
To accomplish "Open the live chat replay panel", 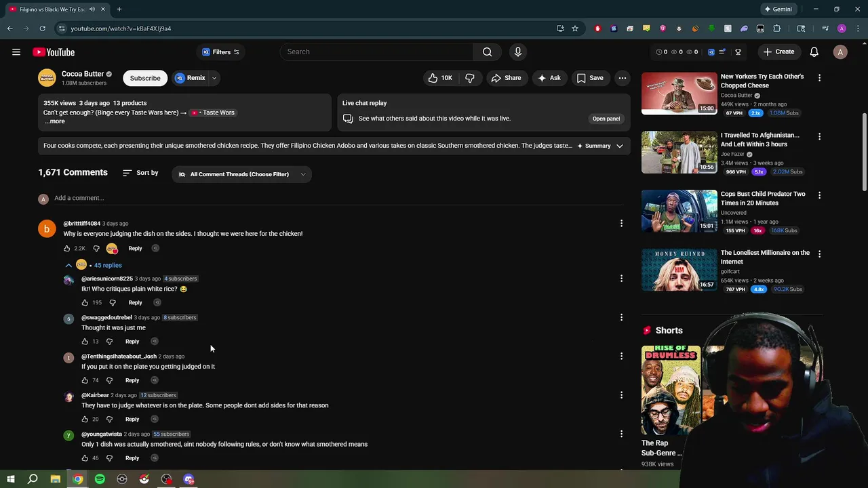I will click(606, 119).
